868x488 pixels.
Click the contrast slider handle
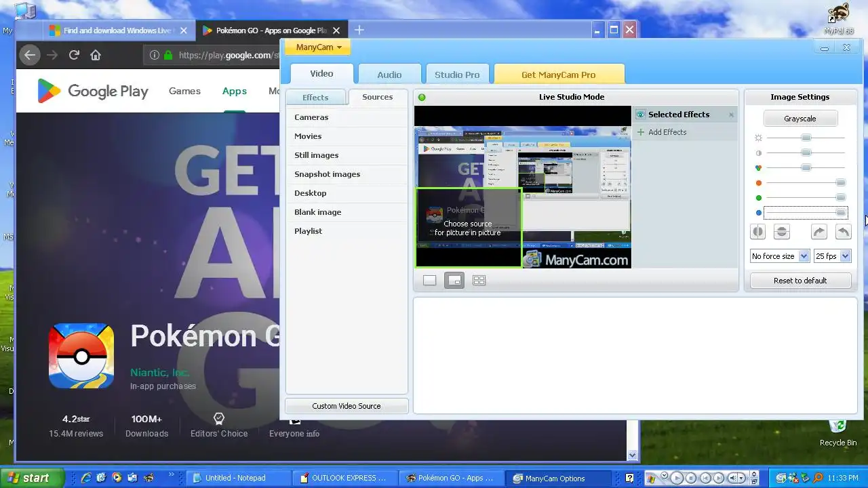(x=806, y=152)
